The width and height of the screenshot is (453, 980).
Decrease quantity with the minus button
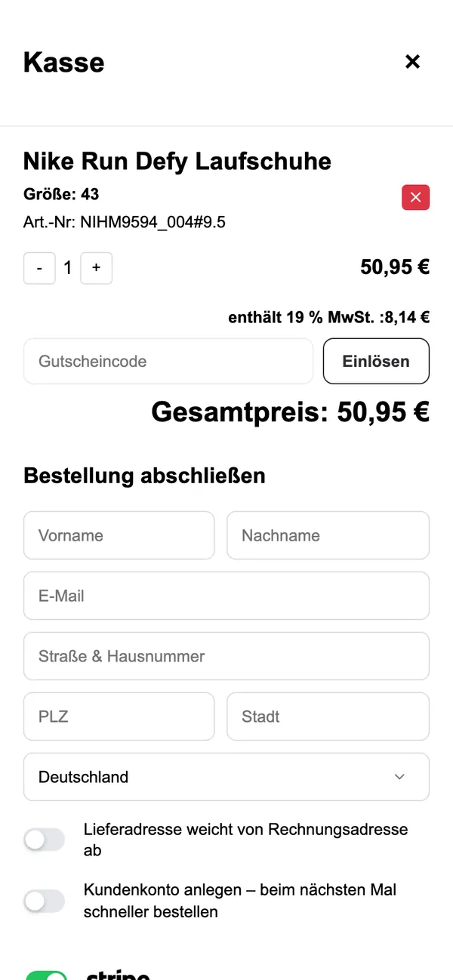click(x=39, y=268)
